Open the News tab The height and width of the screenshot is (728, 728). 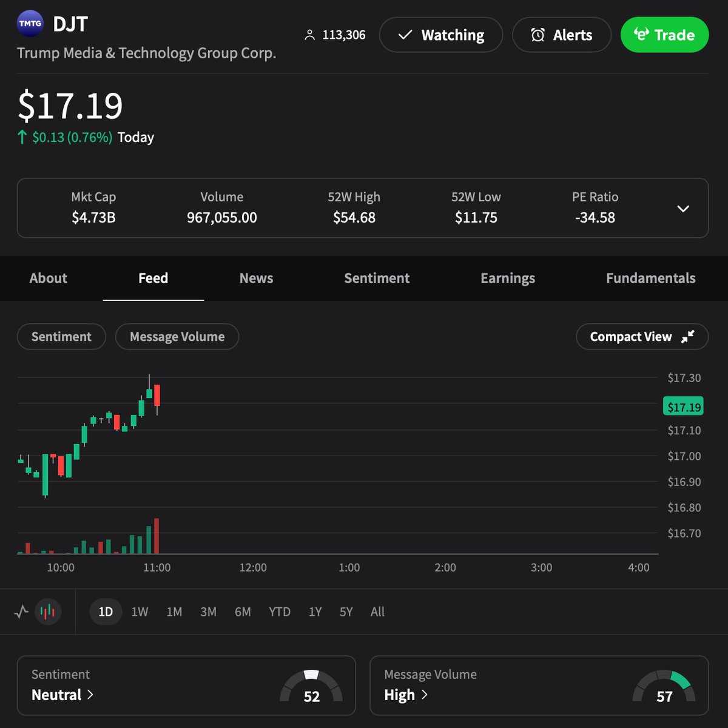pos(256,278)
